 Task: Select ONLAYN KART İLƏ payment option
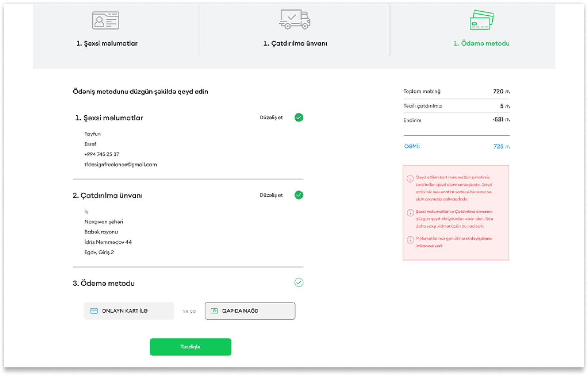pyautogui.click(x=129, y=311)
